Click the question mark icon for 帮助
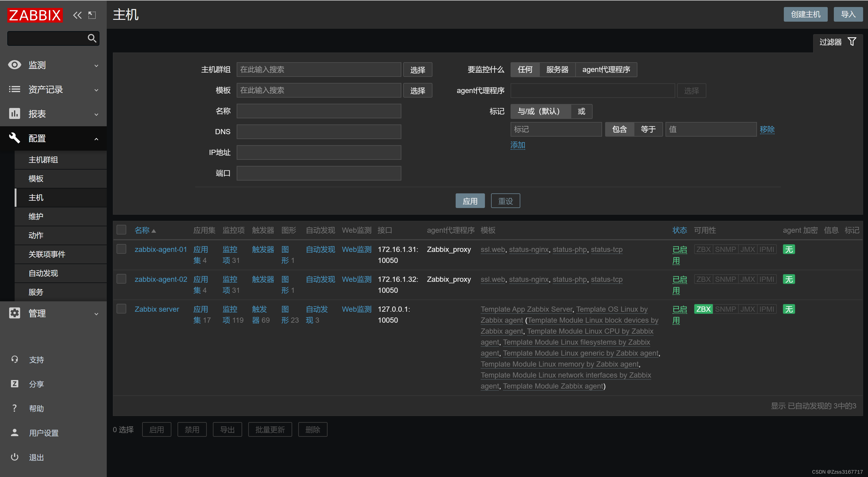 tap(15, 408)
